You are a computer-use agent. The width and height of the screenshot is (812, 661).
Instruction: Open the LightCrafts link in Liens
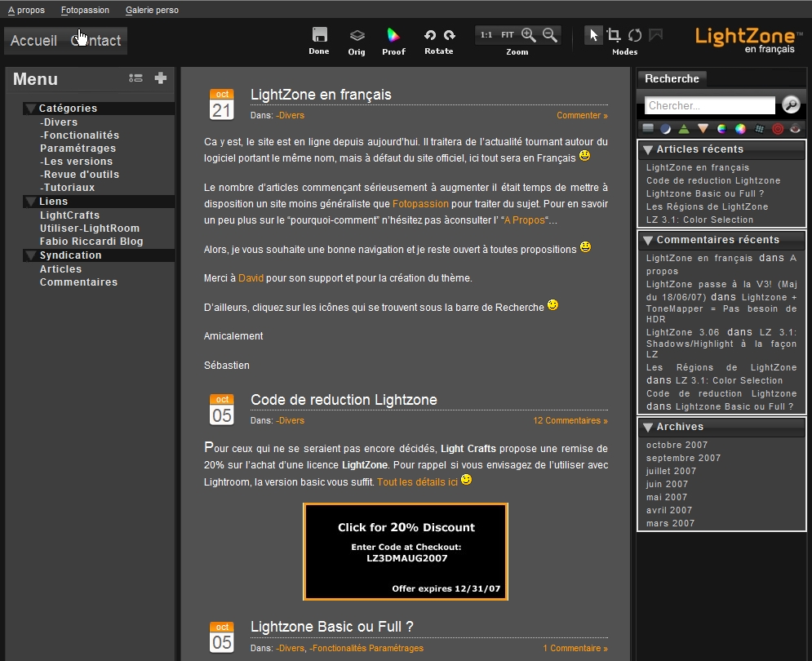click(69, 215)
